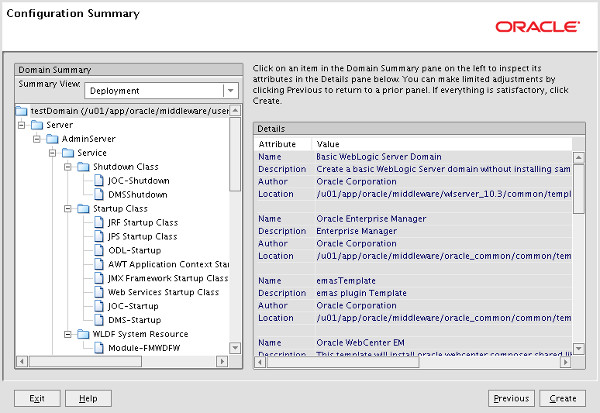600x413 pixels.
Task: Click the DMSShutdown file icon
Action: pos(99,194)
